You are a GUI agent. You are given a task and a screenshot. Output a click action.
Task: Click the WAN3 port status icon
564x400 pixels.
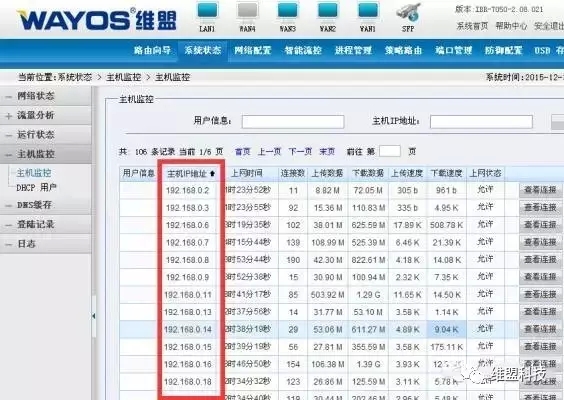(287, 12)
